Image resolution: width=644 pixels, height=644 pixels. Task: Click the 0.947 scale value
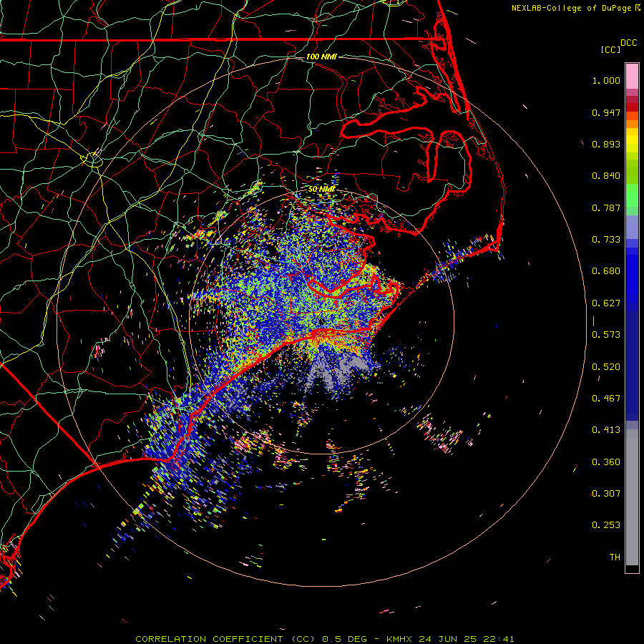coord(606,112)
